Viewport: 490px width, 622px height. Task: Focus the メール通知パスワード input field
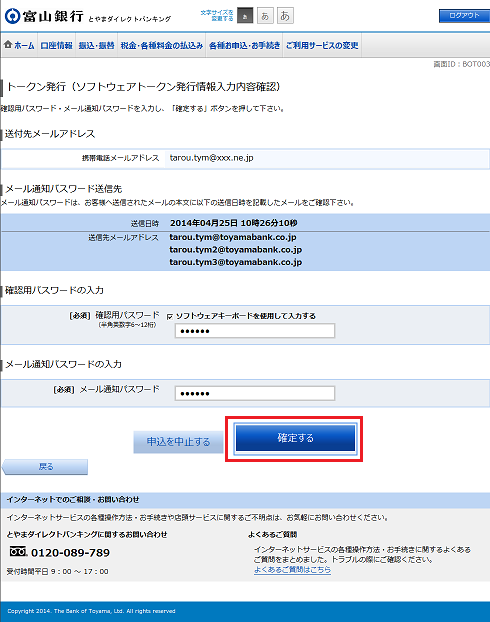(255, 394)
